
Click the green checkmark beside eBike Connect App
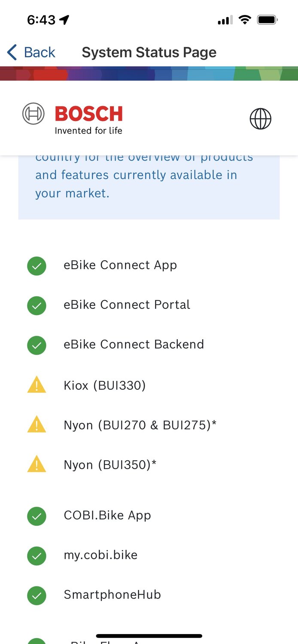36,266
